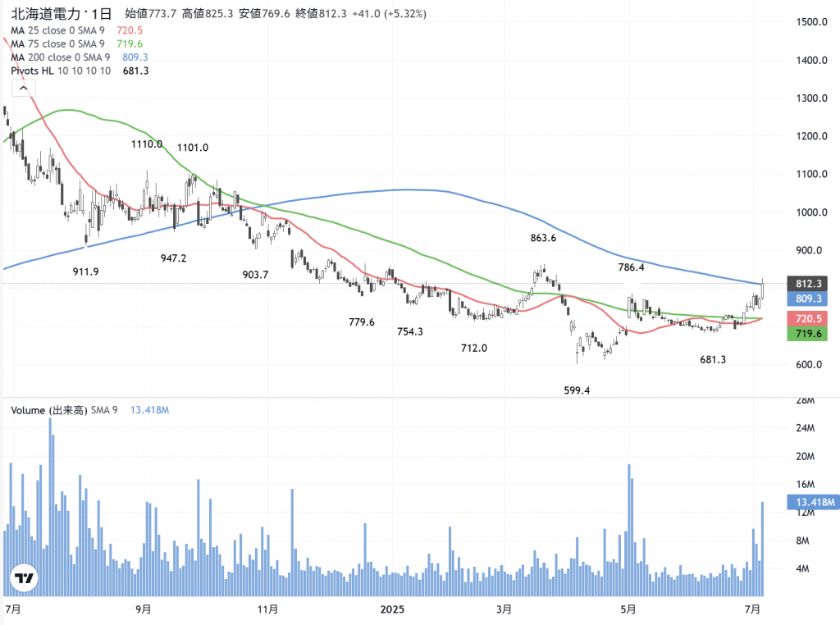Collapse the indicator legend with the chevron button
This screenshot has width=840, height=625.
click(24, 89)
